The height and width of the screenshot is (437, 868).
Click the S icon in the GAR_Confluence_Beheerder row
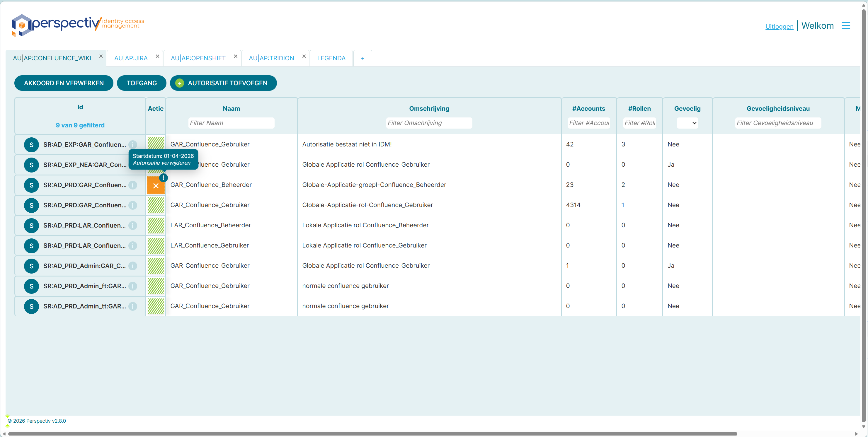(x=31, y=185)
